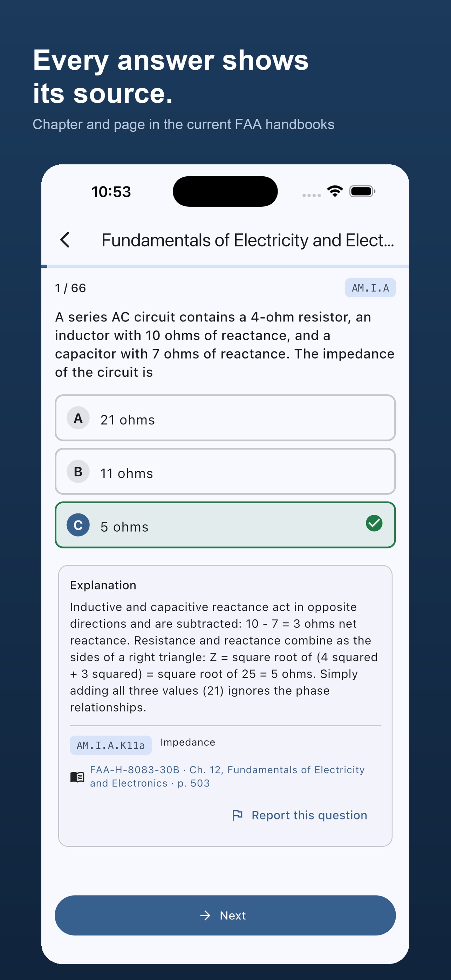Go to the Next question
The image size is (451, 980).
[x=225, y=915]
